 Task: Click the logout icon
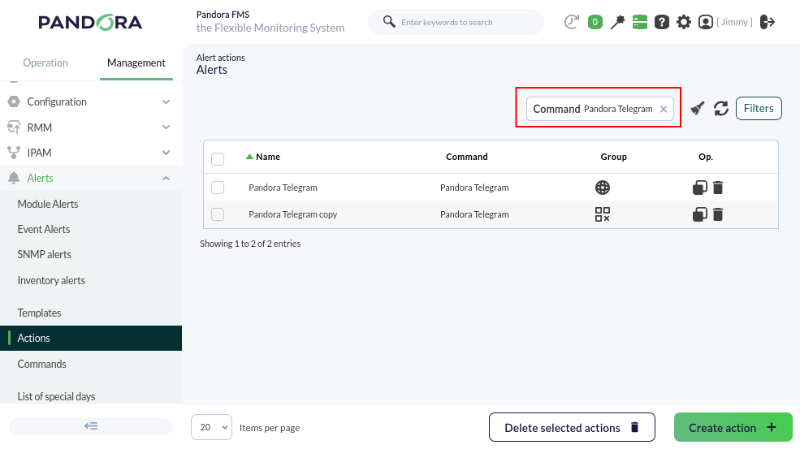(767, 22)
